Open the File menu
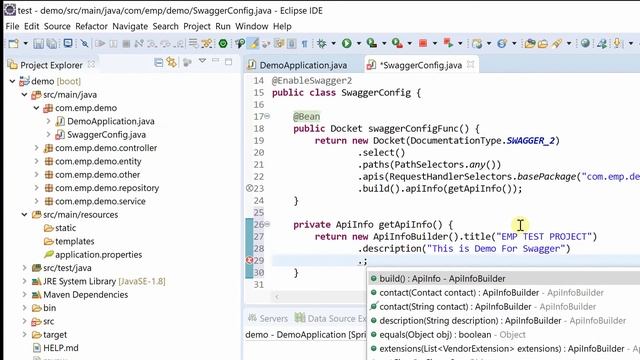The image size is (640, 360). click(x=12, y=26)
